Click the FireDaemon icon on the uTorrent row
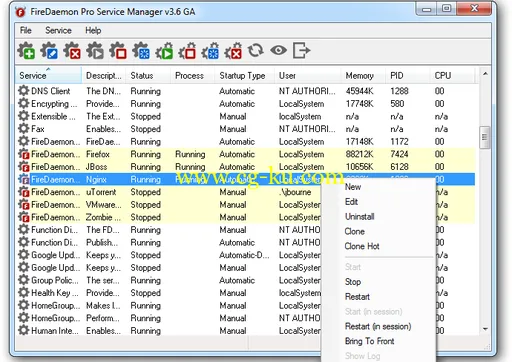The height and width of the screenshot is (362, 512). coord(24,192)
